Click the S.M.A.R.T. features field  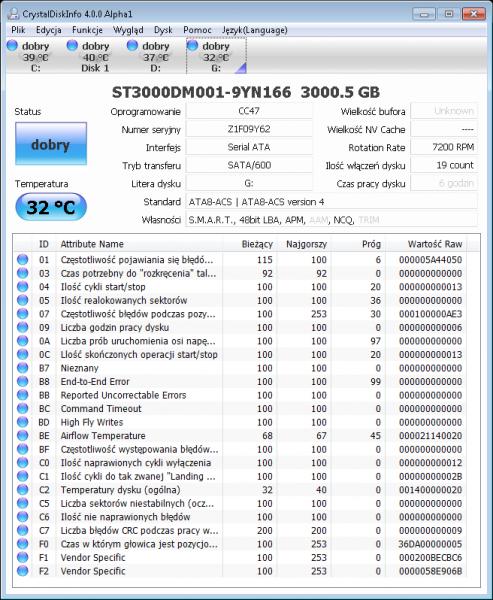pyautogui.click(x=331, y=220)
